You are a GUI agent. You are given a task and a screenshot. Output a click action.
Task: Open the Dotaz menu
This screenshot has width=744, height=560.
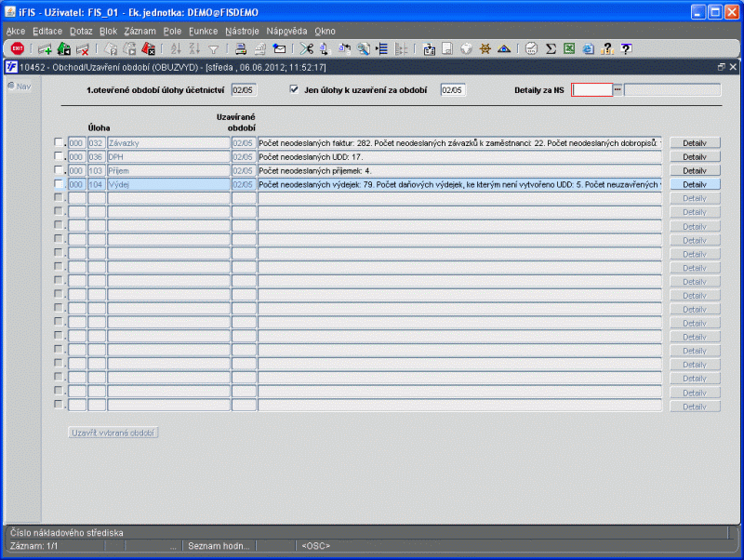coord(81,32)
